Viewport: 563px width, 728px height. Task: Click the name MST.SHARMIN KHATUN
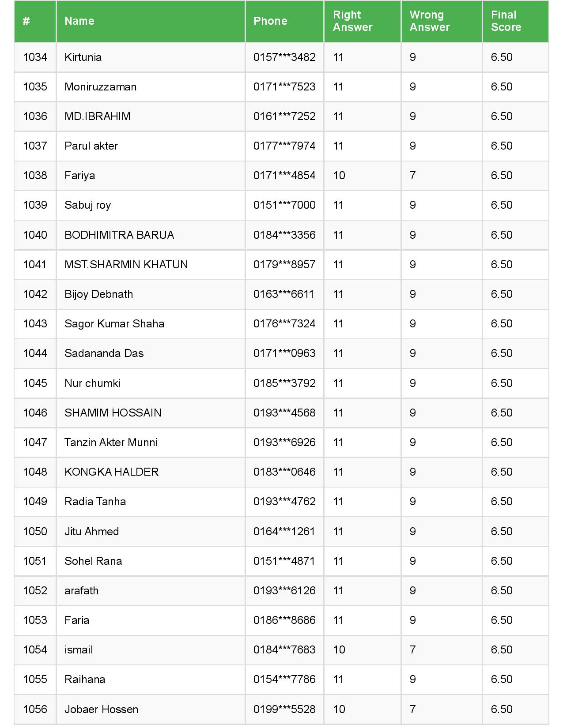click(126, 264)
